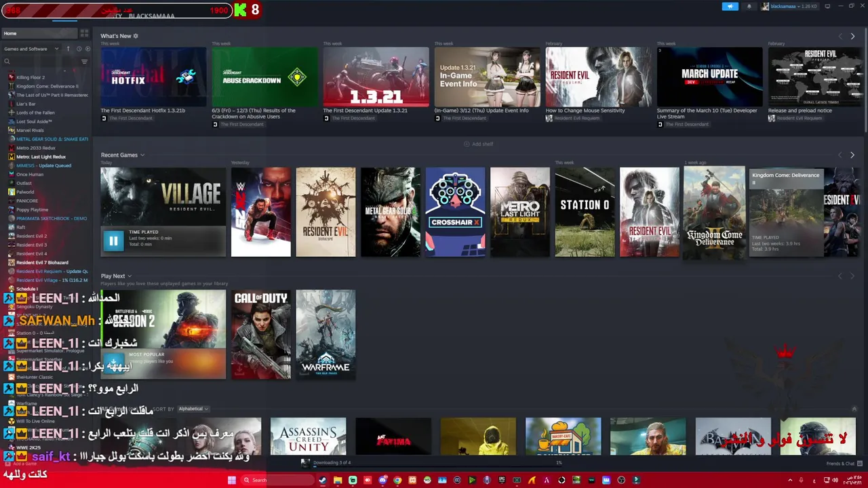Open Update Event Info news card
Screen dimensions: 868x488
487,77
